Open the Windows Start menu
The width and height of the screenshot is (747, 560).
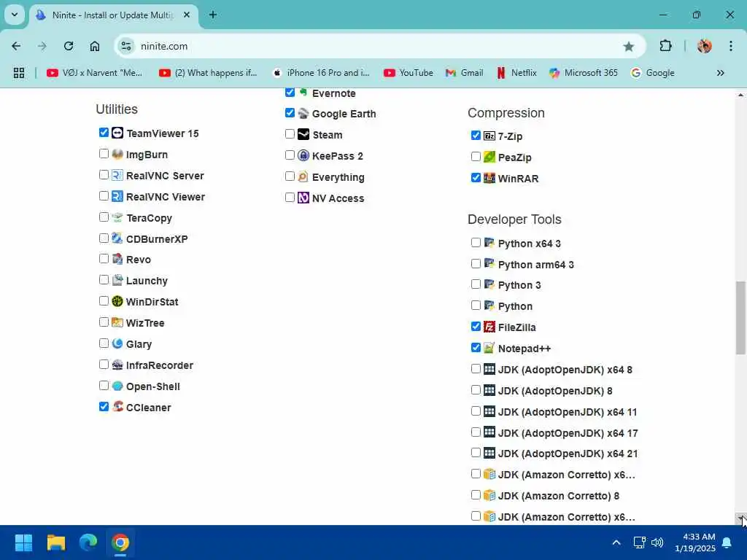23,542
